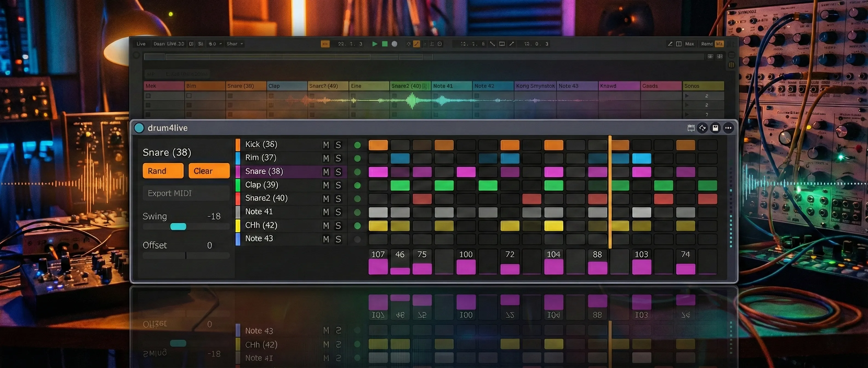
Task: Click clip slot checkbox under Mek track
Action: (148, 96)
